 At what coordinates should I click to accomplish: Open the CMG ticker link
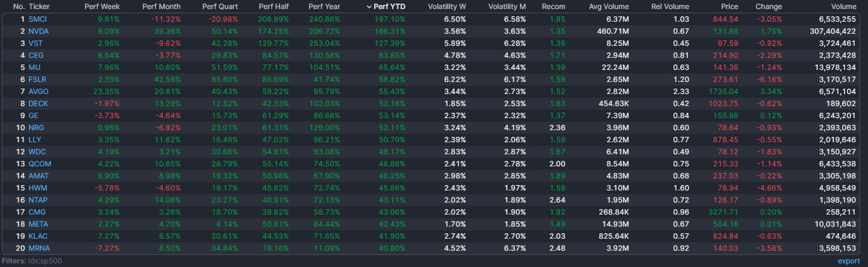point(37,212)
